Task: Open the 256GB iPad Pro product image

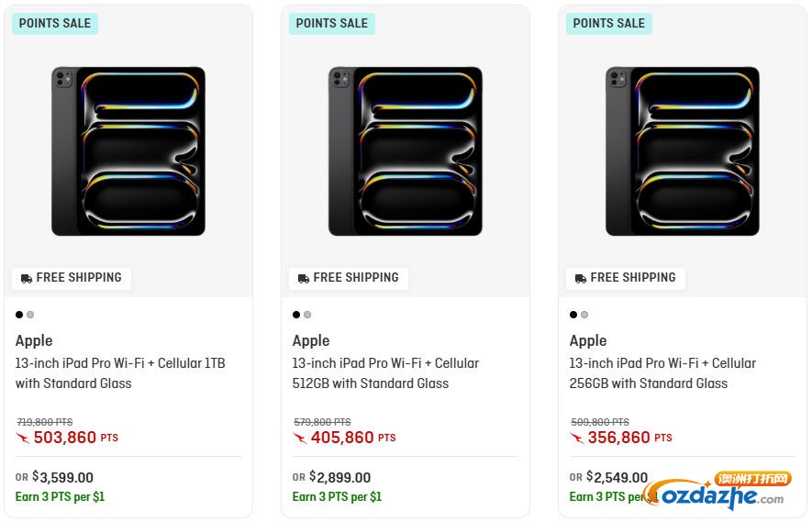Action: point(683,151)
